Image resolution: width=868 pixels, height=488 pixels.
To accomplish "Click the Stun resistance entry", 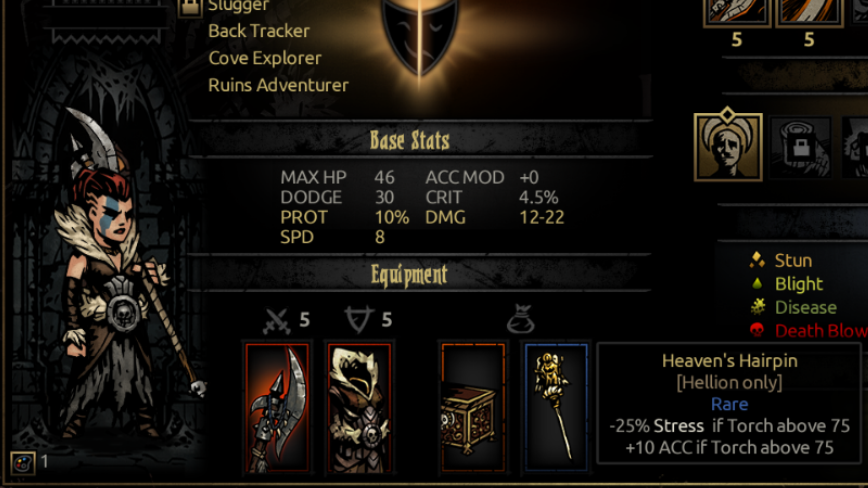I will (781, 260).
